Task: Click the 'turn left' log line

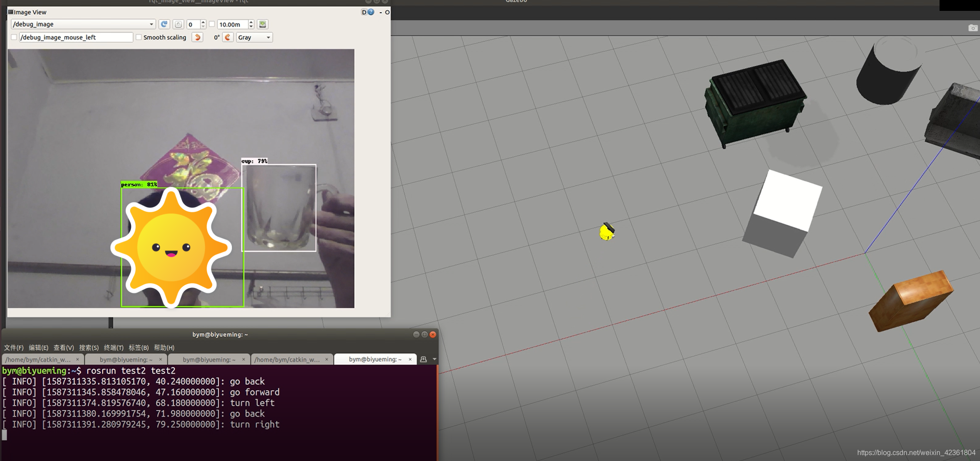Action: 138,403
